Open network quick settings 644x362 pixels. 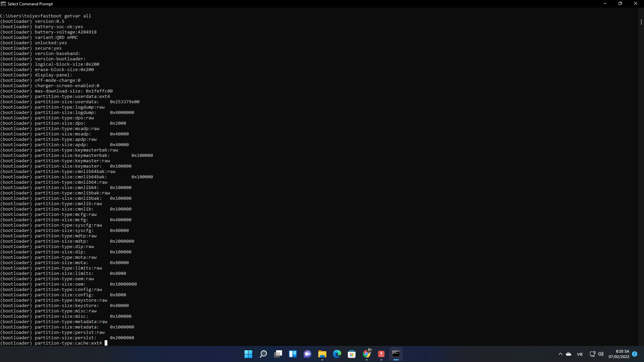pos(592,354)
